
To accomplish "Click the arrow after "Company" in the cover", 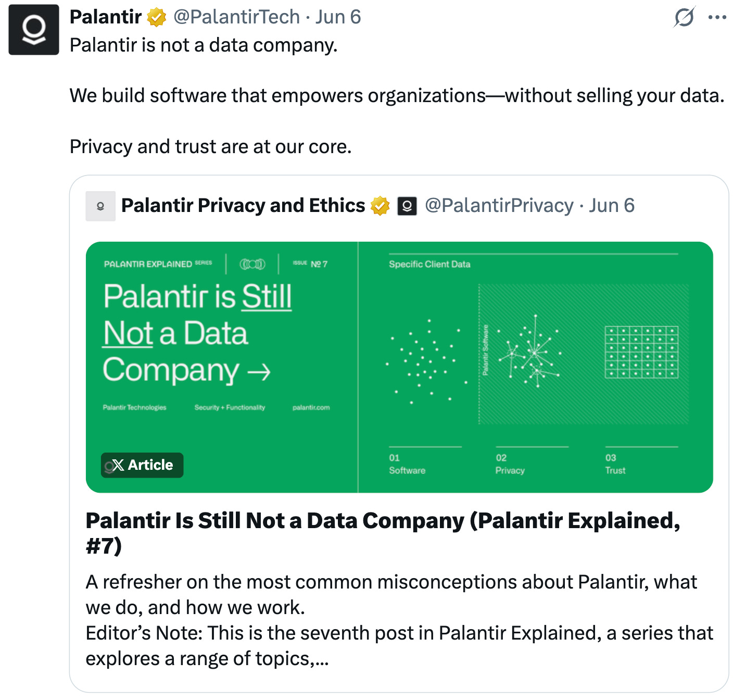I will (259, 372).
